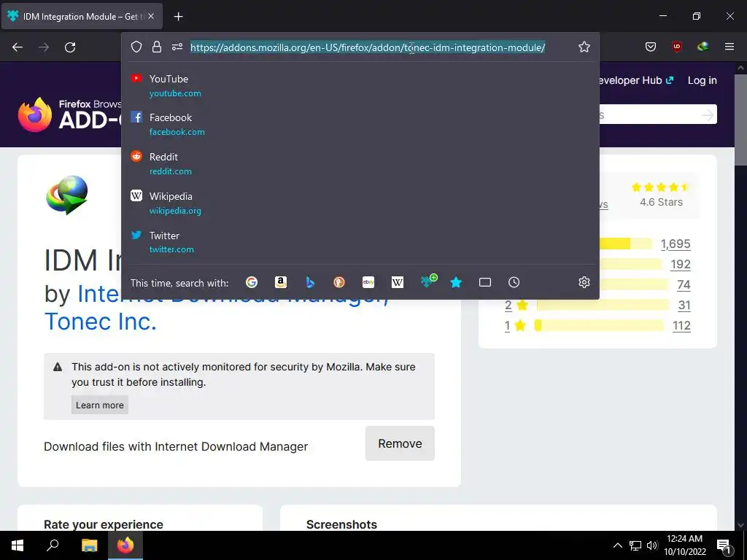Screen dimensions: 747x560
Task: Search this time with Google
Action: point(252,282)
